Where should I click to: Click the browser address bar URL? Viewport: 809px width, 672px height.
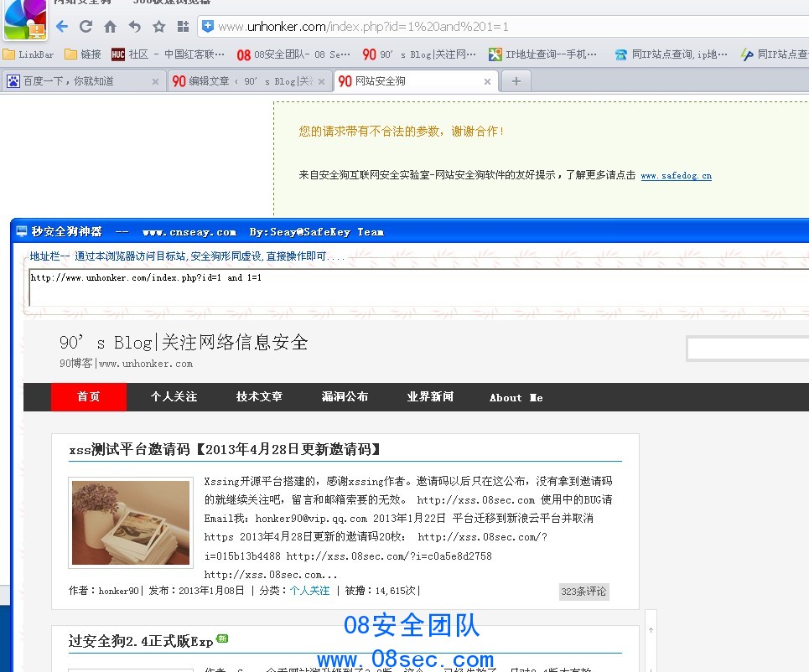point(363,26)
